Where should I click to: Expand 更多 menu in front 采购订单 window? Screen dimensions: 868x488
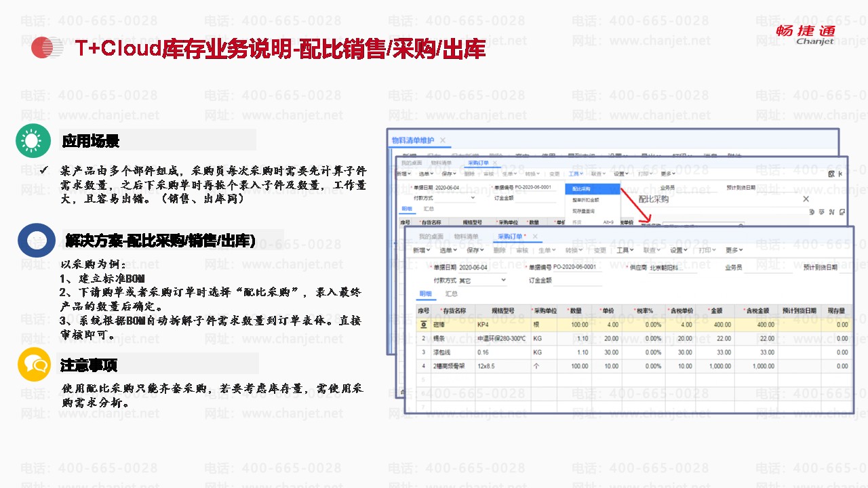(734, 250)
